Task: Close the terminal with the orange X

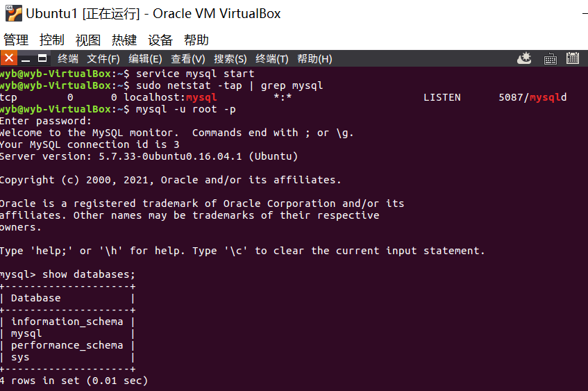Action: pos(9,58)
